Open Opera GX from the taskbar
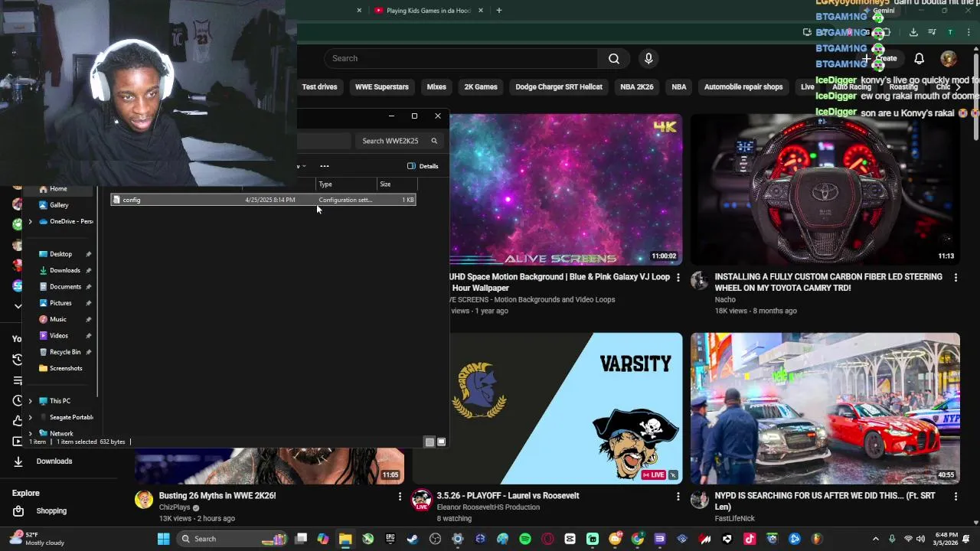Image resolution: width=980 pixels, height=551 pixels. click(547, 539)
